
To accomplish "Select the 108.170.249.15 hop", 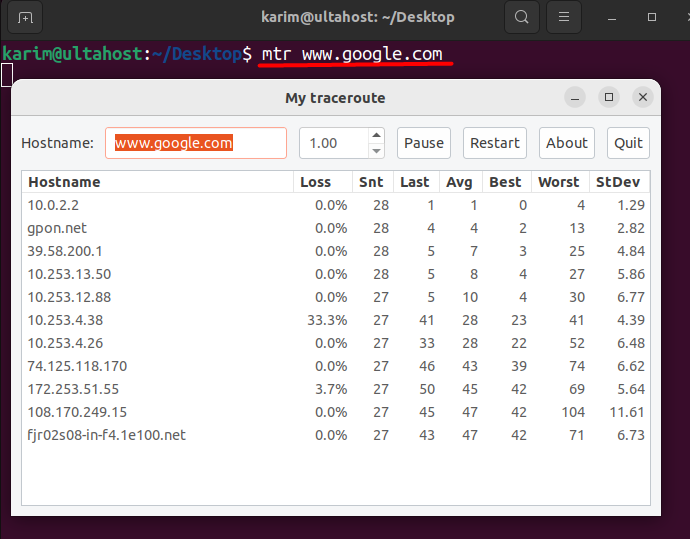I will 336,412.
